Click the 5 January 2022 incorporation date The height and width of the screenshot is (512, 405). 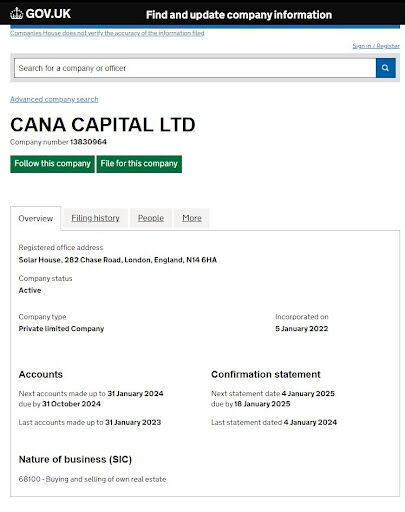[302, 329]
